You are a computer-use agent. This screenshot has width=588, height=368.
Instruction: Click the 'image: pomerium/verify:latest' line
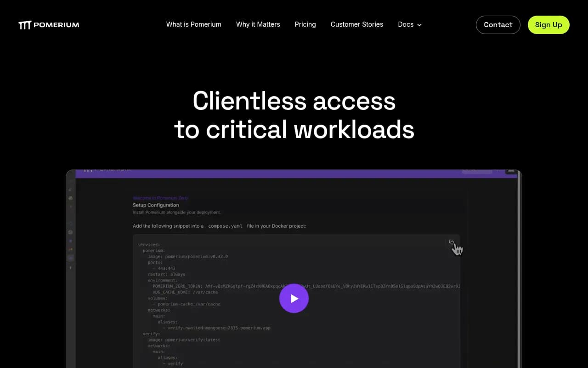coord(184,340)
